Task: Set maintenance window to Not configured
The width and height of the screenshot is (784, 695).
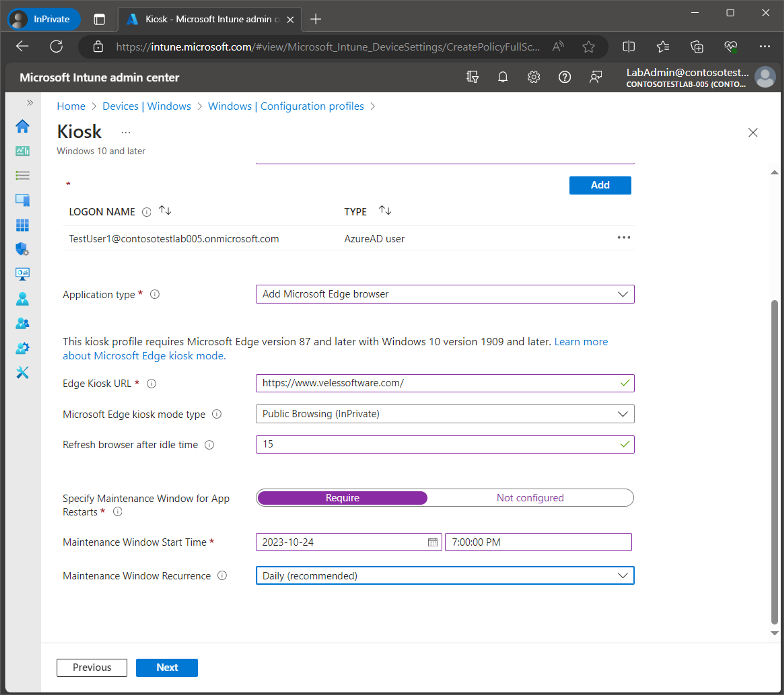Action: [x=530, y=498]
